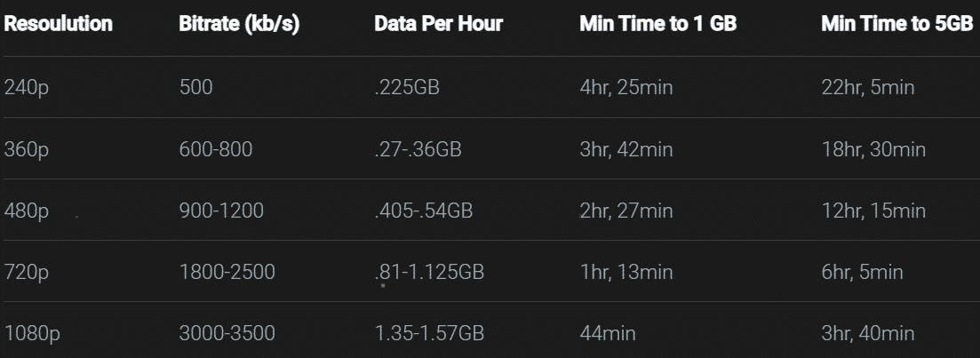
Task: Click the 22hr, 5min time cell
Action: (x=868, y=87)
